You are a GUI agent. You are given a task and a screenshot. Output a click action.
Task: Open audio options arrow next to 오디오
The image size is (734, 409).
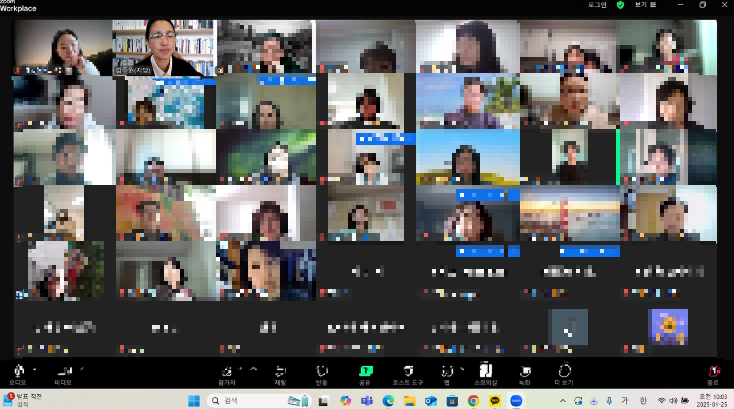tap(35, 370)
